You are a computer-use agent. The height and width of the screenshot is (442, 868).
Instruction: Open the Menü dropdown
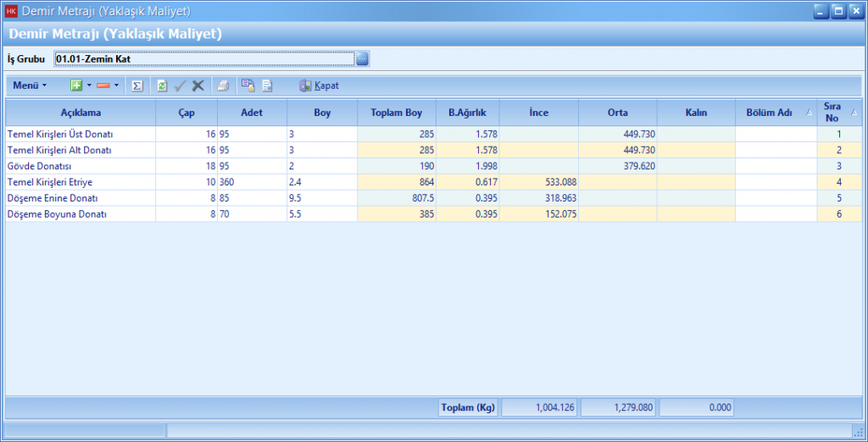(30, 86)
